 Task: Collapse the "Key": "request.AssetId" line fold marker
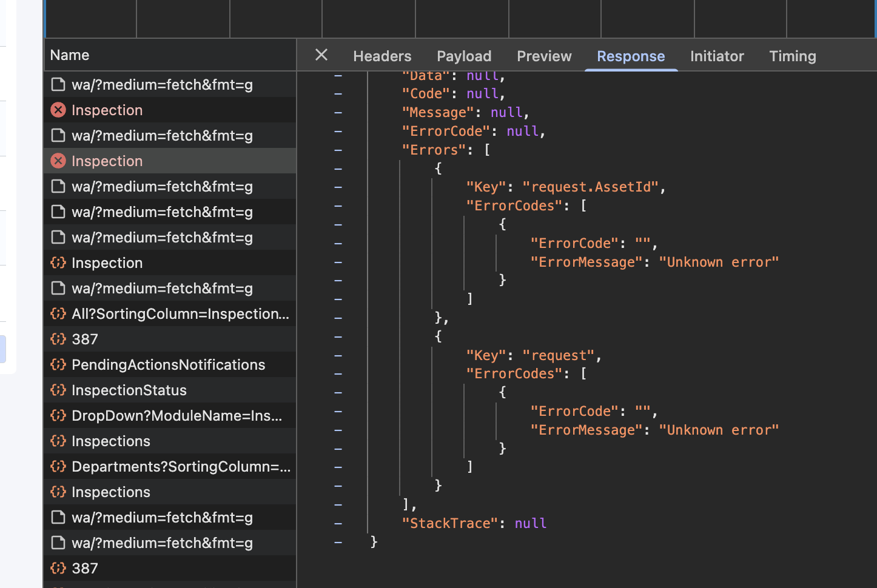click(x=338, y=187)
